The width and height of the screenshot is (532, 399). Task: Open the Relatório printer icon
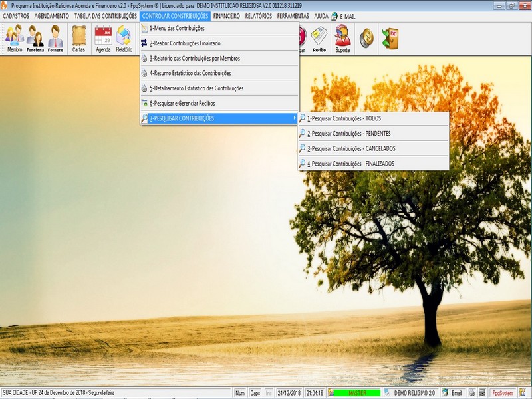[x=124, y=39]
